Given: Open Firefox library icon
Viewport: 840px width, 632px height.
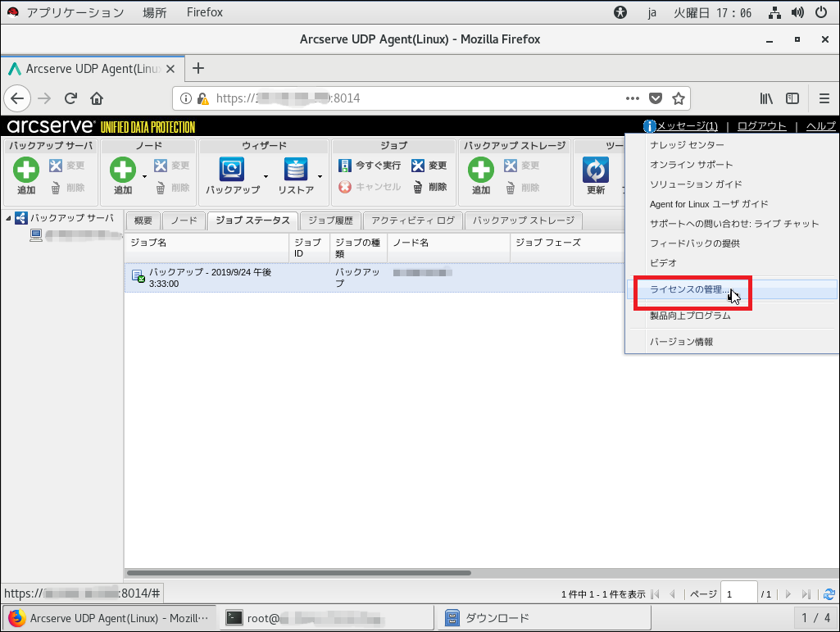Looking at the screenshot, I should click(766, 98).
